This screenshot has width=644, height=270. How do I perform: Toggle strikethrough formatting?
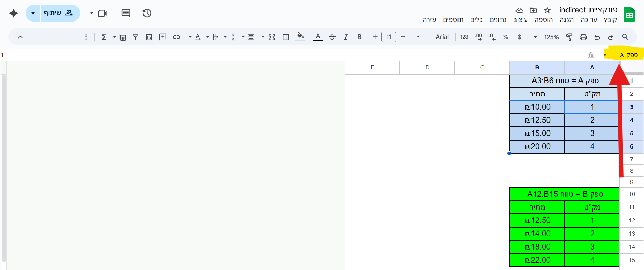point(332,37)
